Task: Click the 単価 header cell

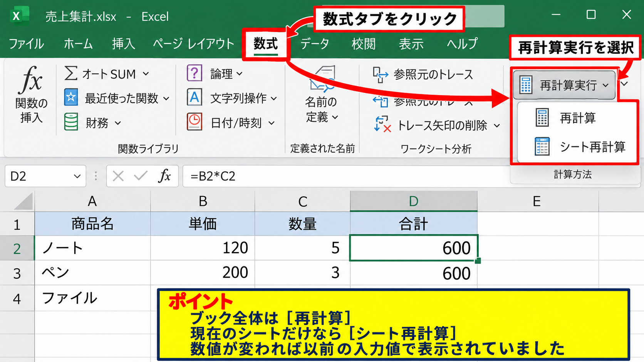Action: pos(203,224)
